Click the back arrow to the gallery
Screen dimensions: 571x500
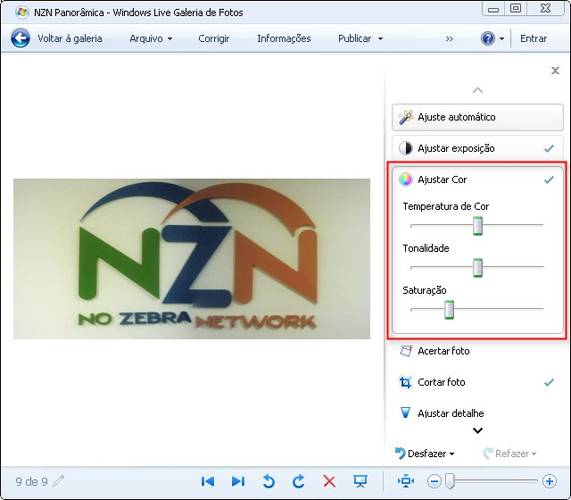[20, 38]
